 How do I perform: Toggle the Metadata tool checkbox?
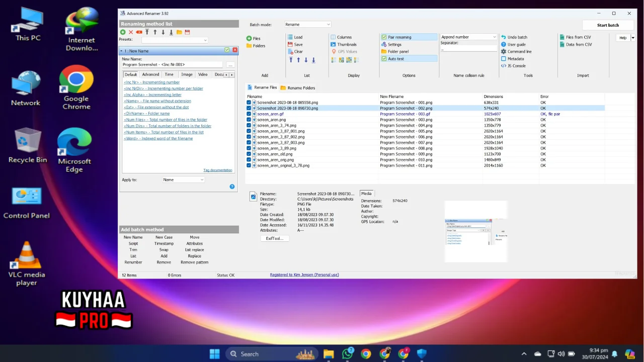click(x=503, y=59)
